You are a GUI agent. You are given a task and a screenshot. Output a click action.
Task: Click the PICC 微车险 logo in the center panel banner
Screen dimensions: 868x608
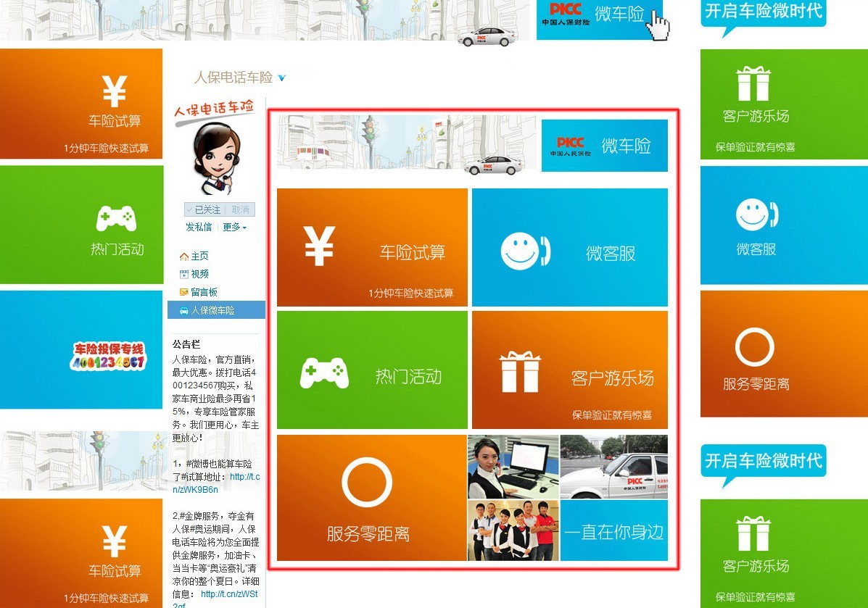pyautogui.click(x=605, y=146)
